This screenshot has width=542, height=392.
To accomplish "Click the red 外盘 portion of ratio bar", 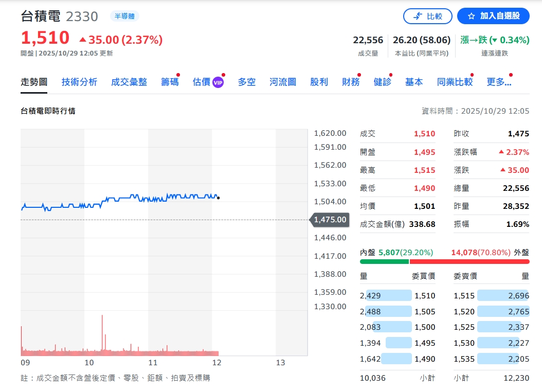I will click(x=469, y=262).
